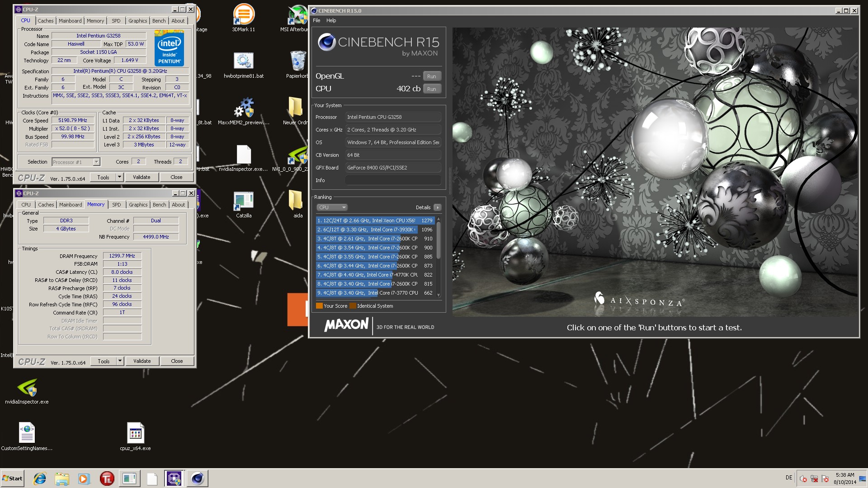Click the Cinebench ranking list scrollbar
The image size is (868, 488).
(438, 257)
